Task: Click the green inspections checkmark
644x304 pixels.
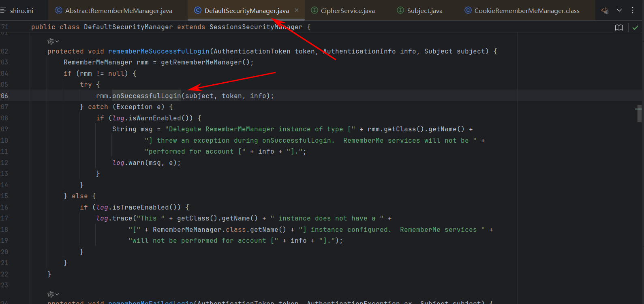Action: (x=635, y=28)
